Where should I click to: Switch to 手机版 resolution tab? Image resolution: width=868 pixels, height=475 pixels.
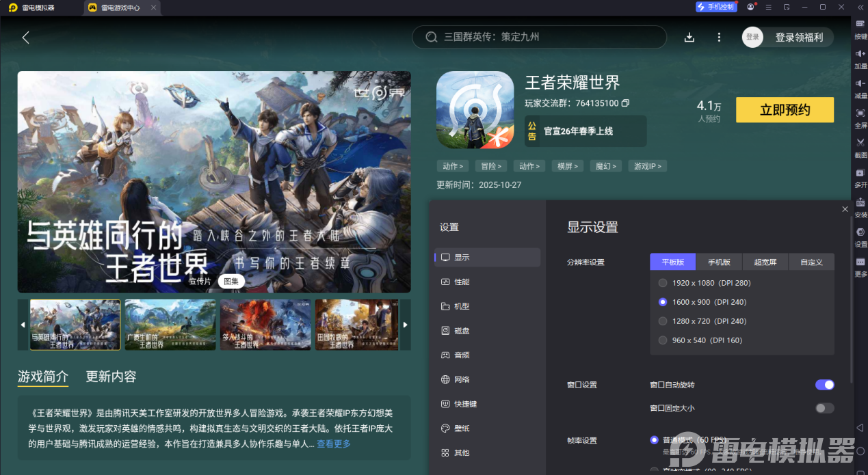[x=719, y=262]
